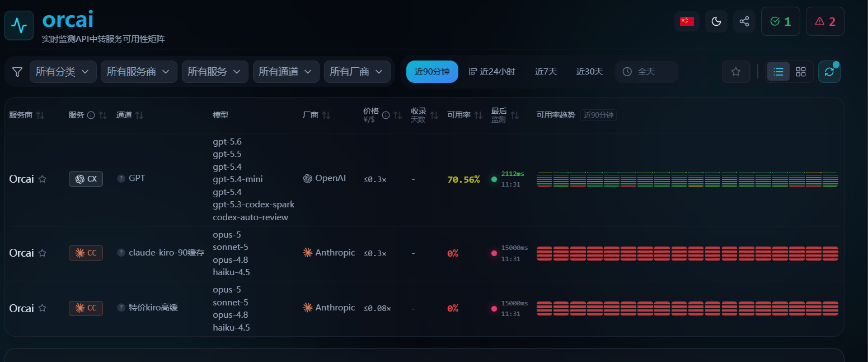The height and width of the screenshot is (362, 868).
Task: Click the GPT row availability trend bars
Action: pos(687,179)
